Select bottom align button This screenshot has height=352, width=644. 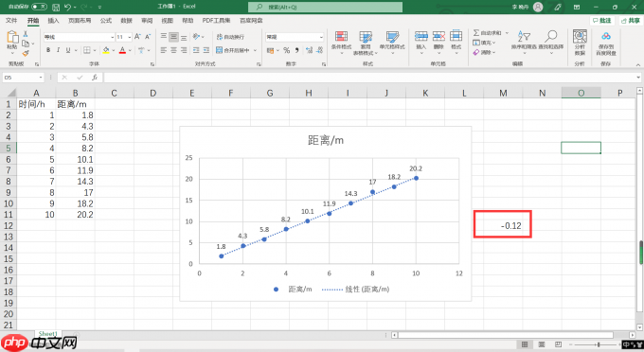click(x=184, y=37)
